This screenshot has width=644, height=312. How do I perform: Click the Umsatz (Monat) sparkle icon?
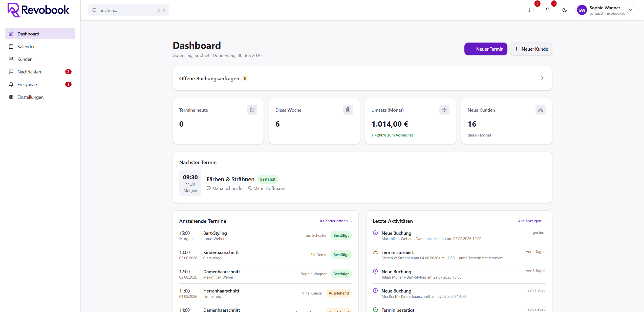coord(444,110)
